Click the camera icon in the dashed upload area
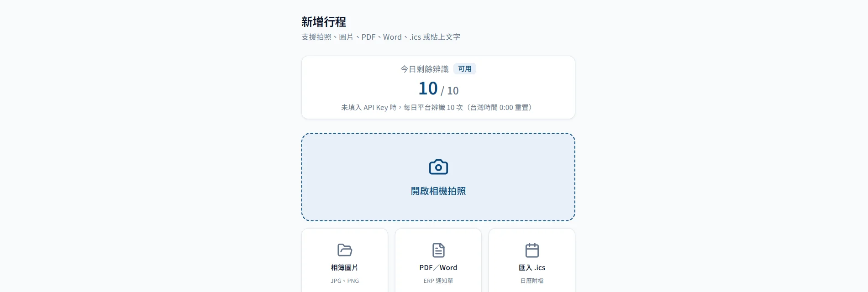This screenshot has height=292, width=868. 438,167
